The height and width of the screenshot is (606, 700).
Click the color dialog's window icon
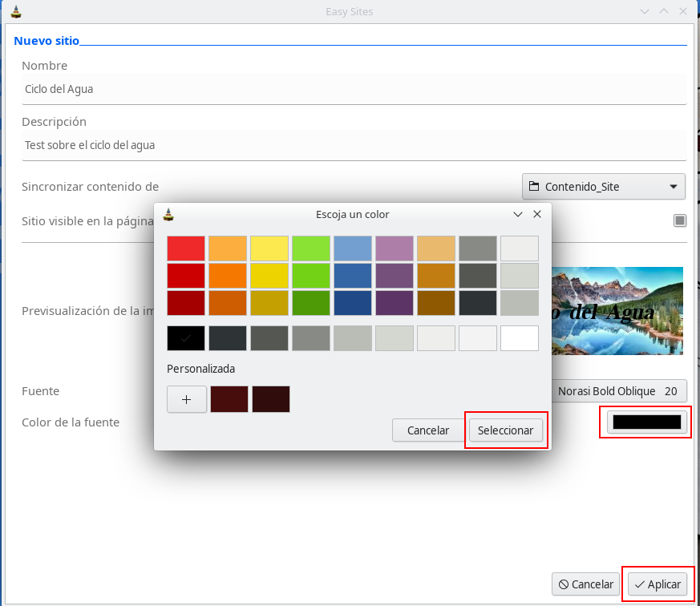pyautogui.click(x=168, y=214)
